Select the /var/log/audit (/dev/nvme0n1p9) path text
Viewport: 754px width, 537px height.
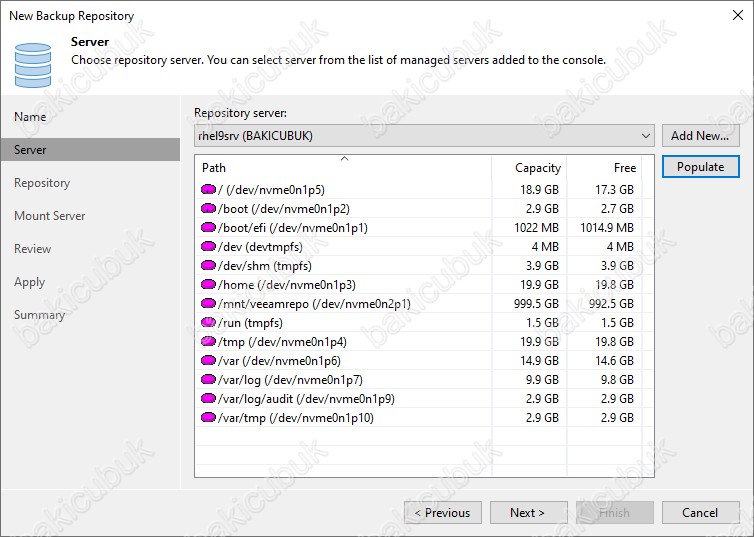(x=306, y=399)
